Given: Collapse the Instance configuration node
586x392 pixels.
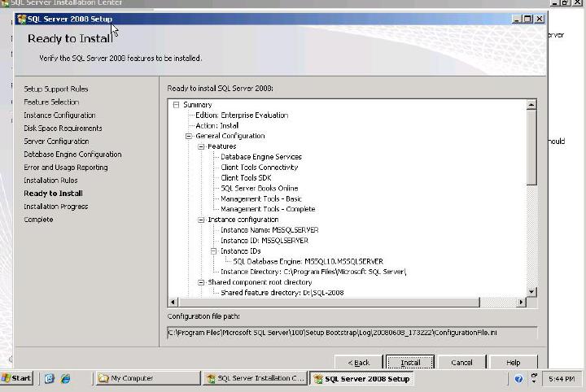Looking at the screenshot, I should tap(201, 220).
